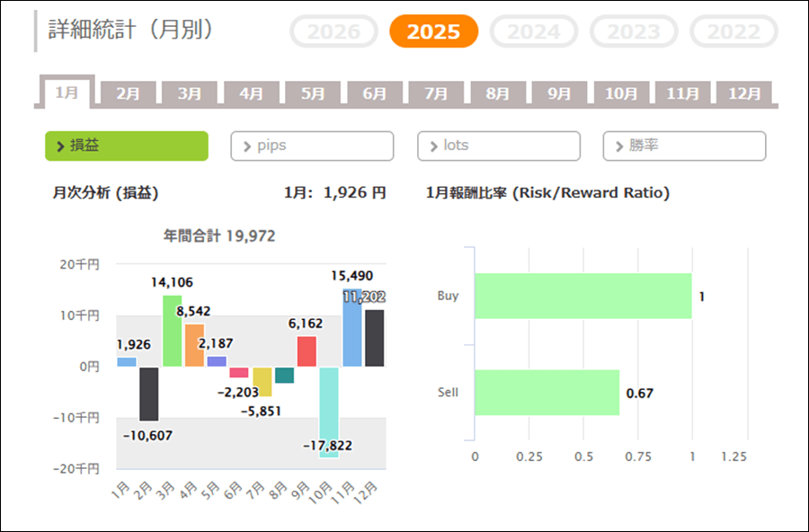Open the 8月 tab
The image size is (809, 532).
click(498, 93)
